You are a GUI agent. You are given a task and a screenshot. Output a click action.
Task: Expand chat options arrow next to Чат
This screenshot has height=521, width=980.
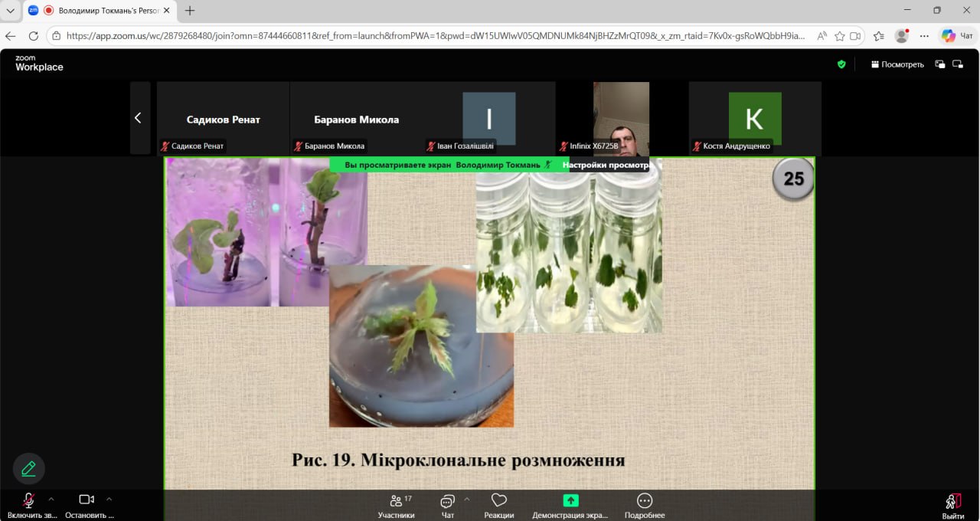point(466,499)
